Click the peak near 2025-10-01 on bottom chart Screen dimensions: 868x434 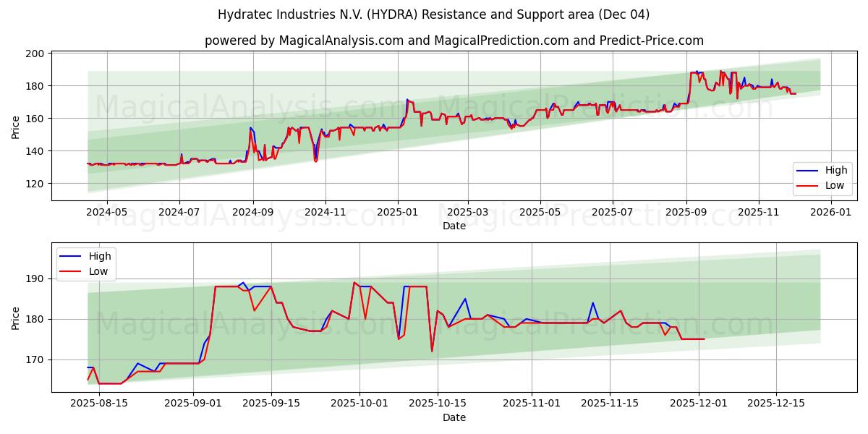353,282
